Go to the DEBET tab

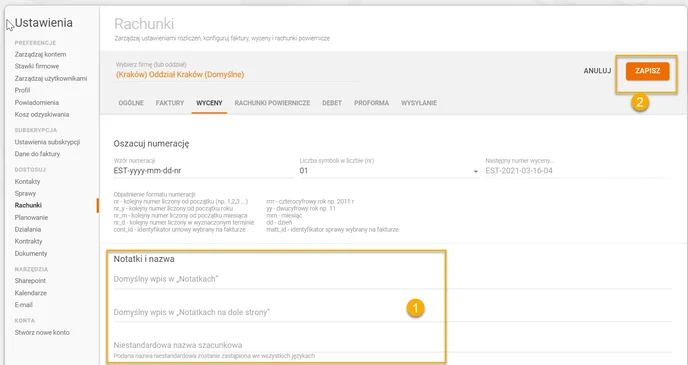332,103
